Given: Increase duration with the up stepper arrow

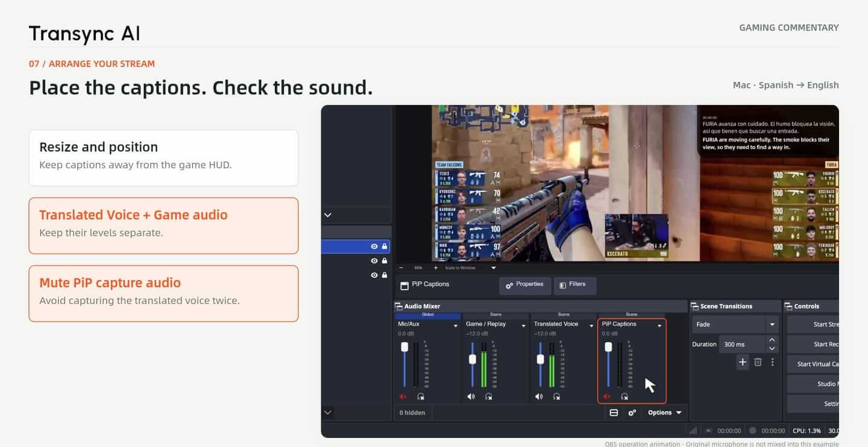Looking at the screenshot, I should [772, 340].
